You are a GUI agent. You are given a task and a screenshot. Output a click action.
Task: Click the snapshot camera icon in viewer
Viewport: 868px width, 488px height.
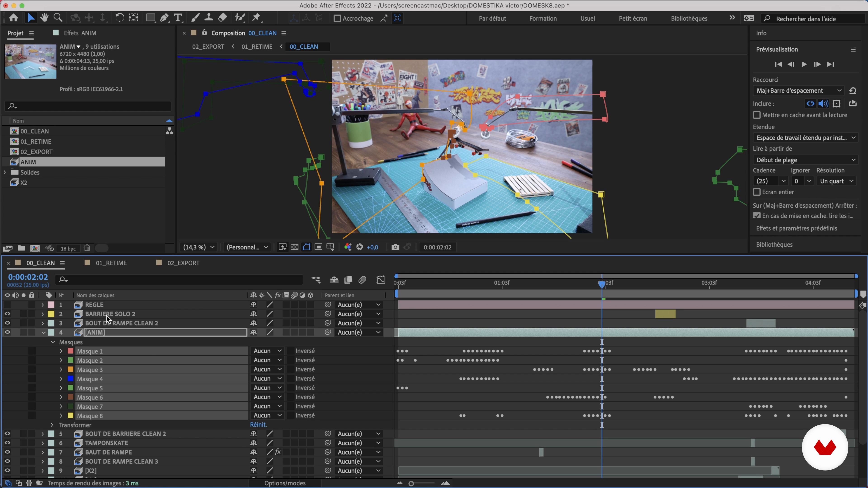395,247
